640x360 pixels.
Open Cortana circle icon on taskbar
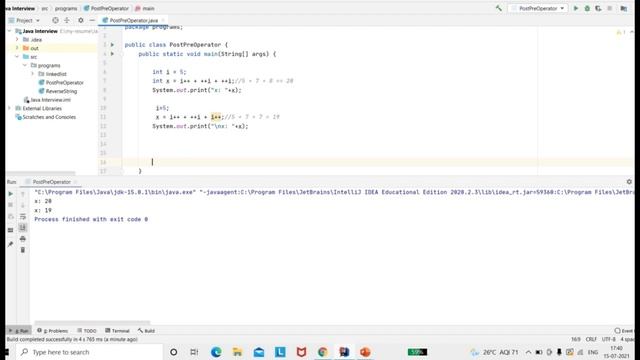click(173, 352)
